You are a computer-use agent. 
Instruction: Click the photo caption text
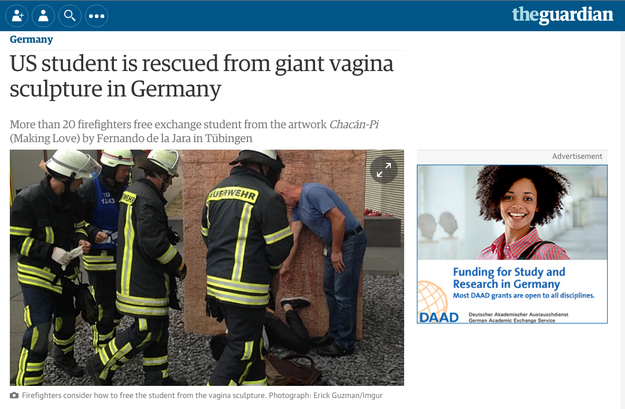[x=143, y=395]
